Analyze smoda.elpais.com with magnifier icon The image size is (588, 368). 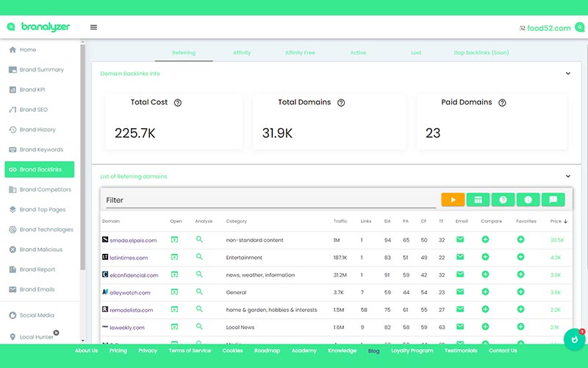(199, 239)
